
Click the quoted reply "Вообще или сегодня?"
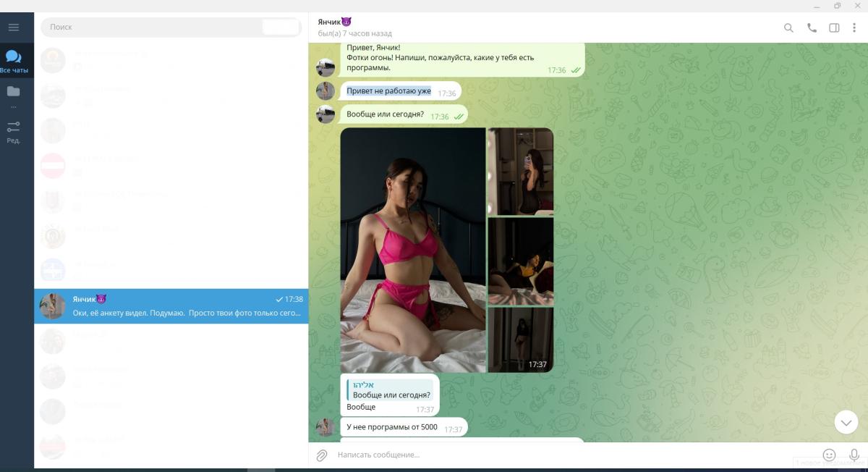[391, 390]
